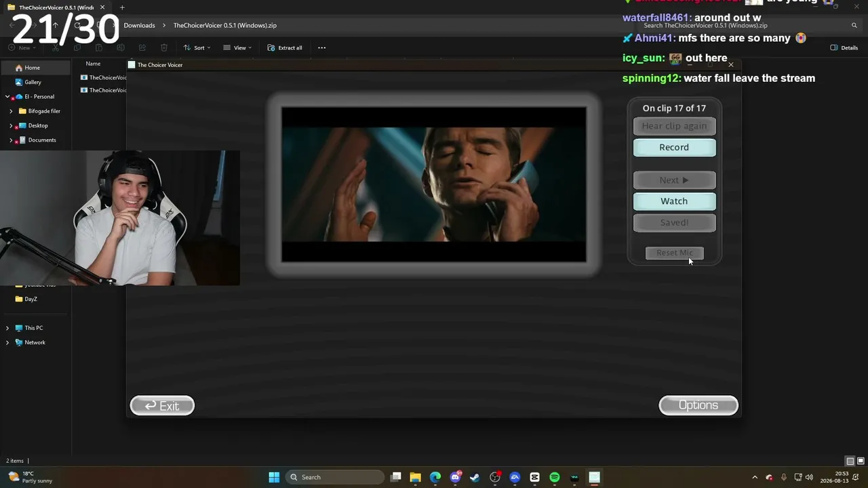Click the movie clip preview frame

pos(434,184)
